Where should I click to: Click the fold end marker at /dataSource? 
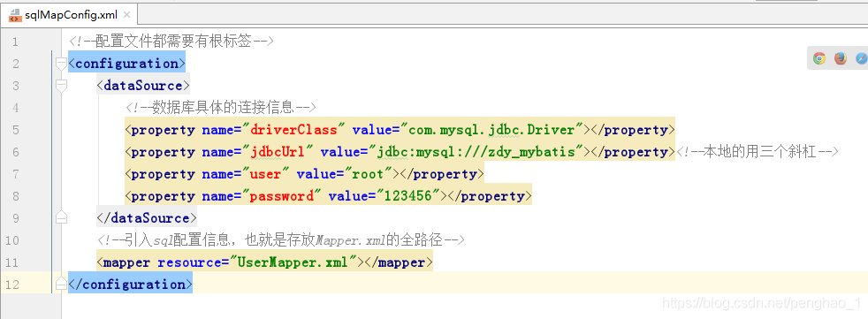(x=62, y=217)
